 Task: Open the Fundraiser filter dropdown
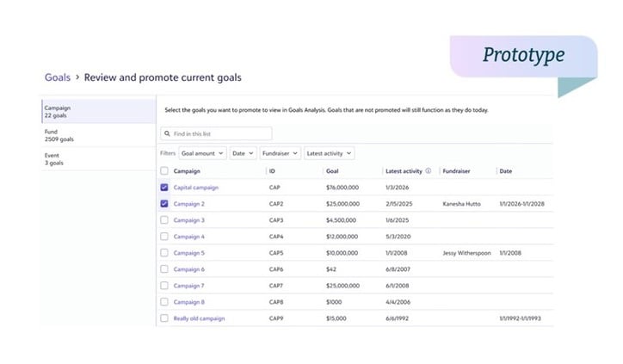click(x=281, y=153)
